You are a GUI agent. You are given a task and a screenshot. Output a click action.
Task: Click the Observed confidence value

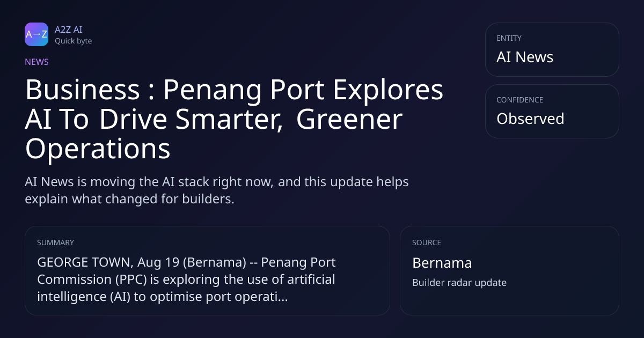coord(530,119)
